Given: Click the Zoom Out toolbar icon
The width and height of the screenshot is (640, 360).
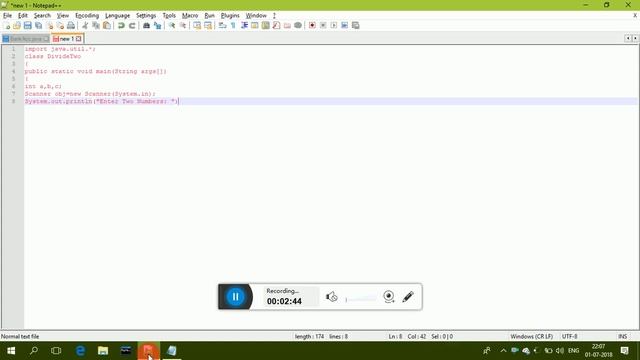Looking at the screenshot, I should (x=182, y=25).
